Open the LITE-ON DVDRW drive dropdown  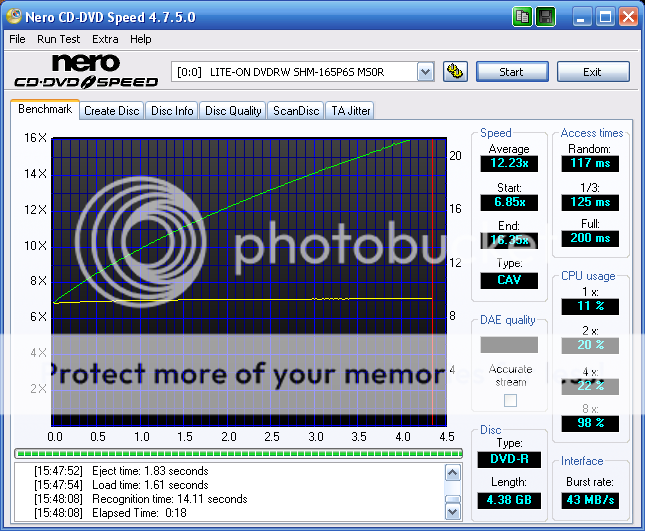point(425,71)
